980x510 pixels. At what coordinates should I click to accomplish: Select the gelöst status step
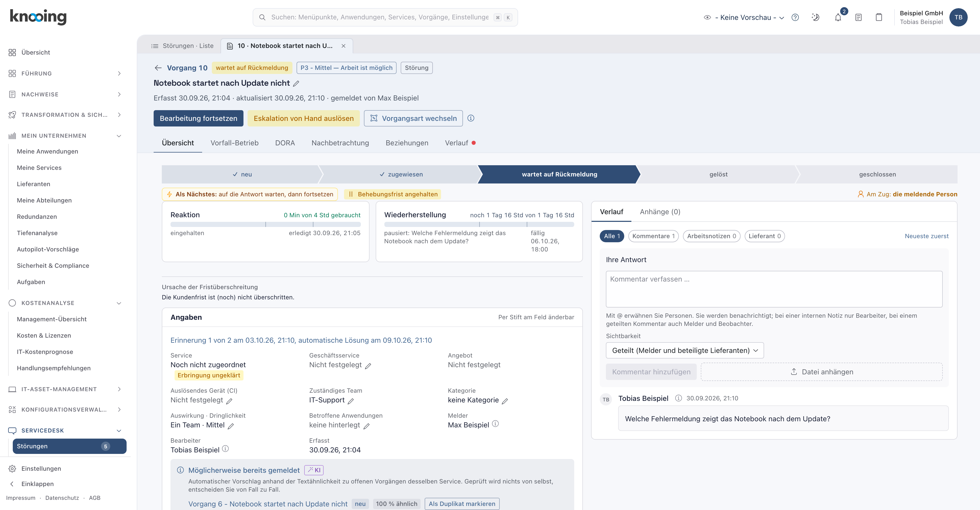718,174
